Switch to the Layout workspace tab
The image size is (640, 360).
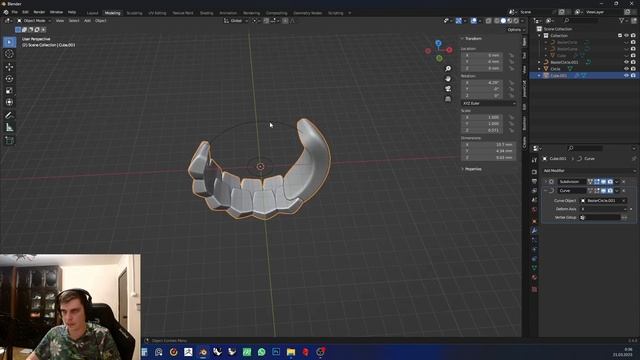[x=93, y=13]
